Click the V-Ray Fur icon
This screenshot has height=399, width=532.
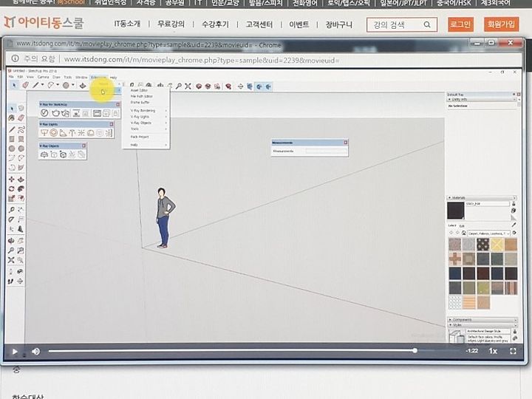pyautogui.click(x=72, y=154)
